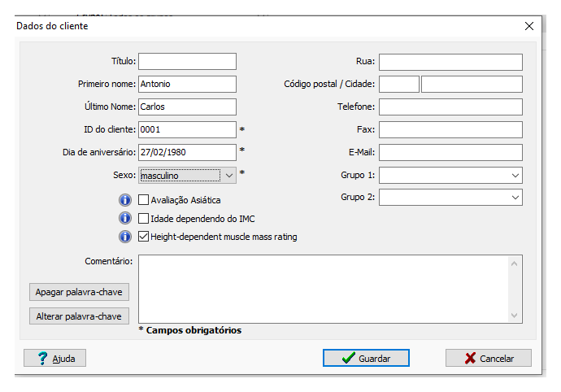The height and width of the screenshot is (392, 561).
Task: Focus the Título input field
Action: (188, 61)
